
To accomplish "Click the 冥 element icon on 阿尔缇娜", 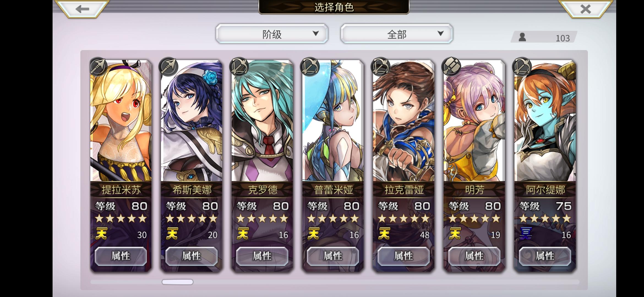I will [525, 234].
